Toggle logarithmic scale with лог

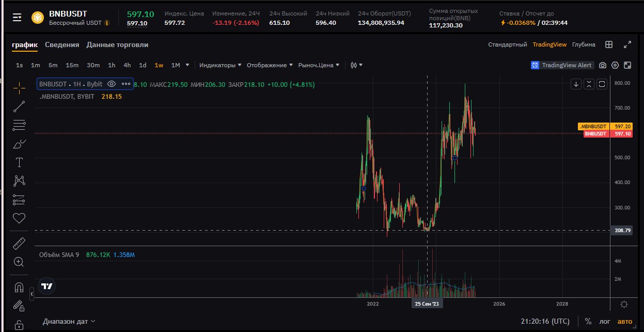pos(604,321)
